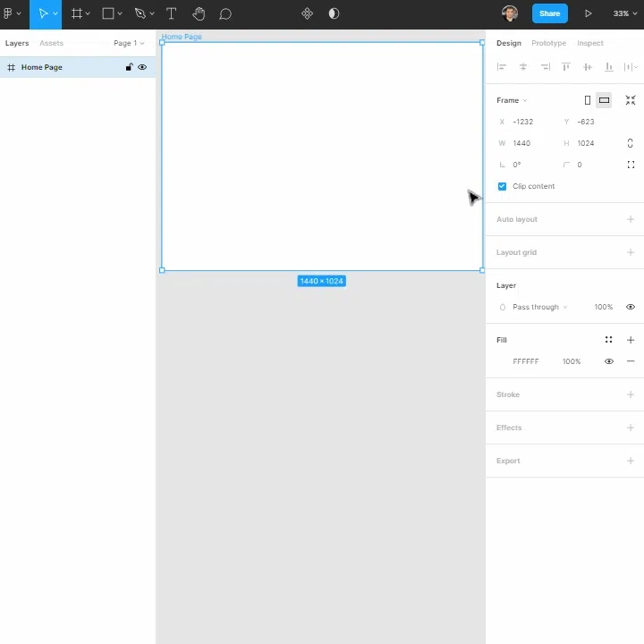Click Independent corners icon
This screenshot has width=644, height=644.
coord(631,165)
